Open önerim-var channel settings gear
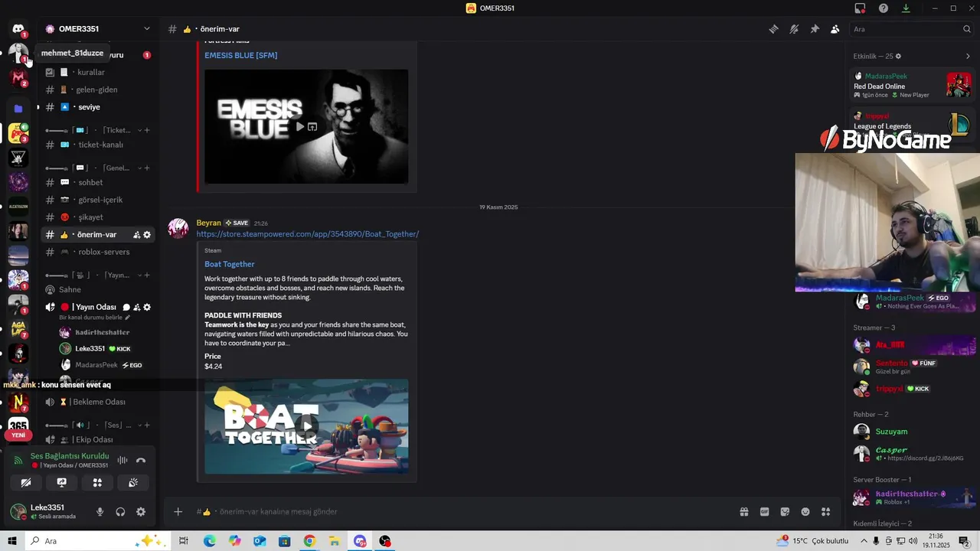980x551 pixels. tap(147, 235)
